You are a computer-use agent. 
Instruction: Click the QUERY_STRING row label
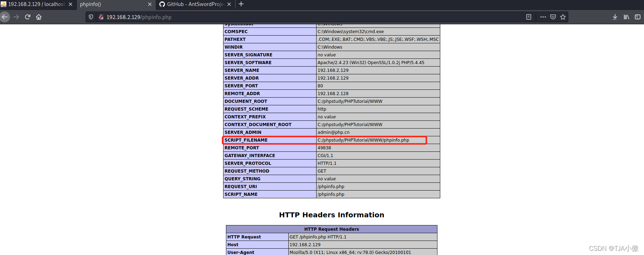tap(243, 179)
